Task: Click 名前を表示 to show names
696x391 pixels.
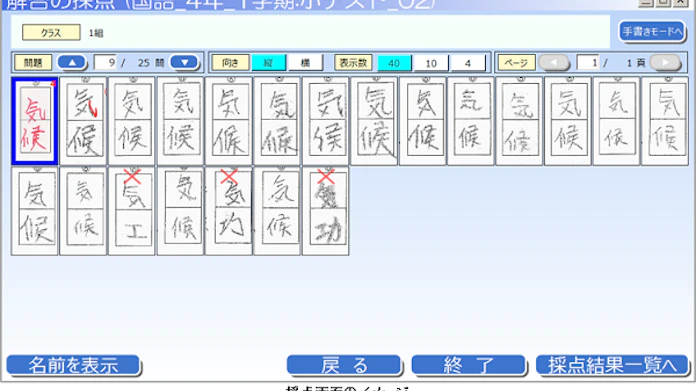Action: (74, 366)
